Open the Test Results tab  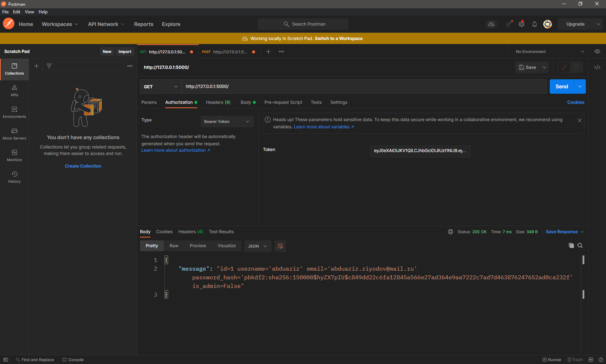221,232
